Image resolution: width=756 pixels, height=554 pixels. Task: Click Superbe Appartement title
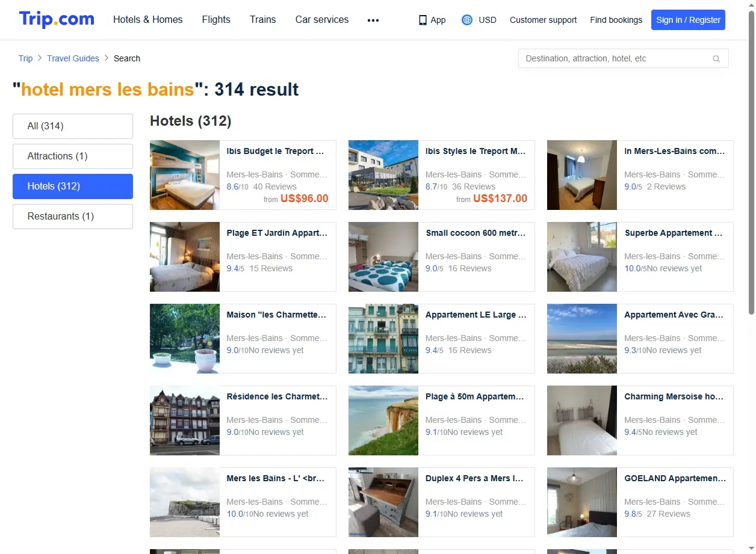coord(674,233)
